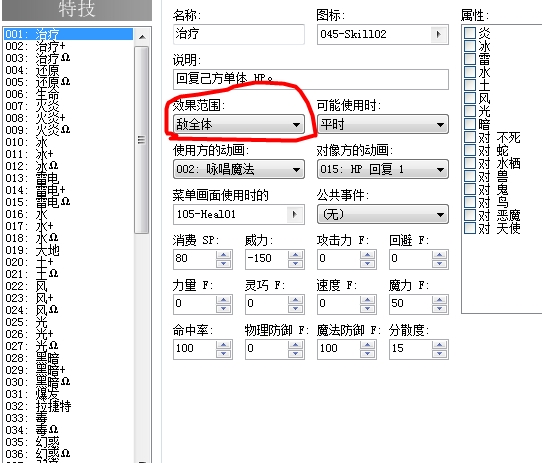Enable the 风 attribute checkbox
The width and height of the screenshot is (542, 463).
470,98
